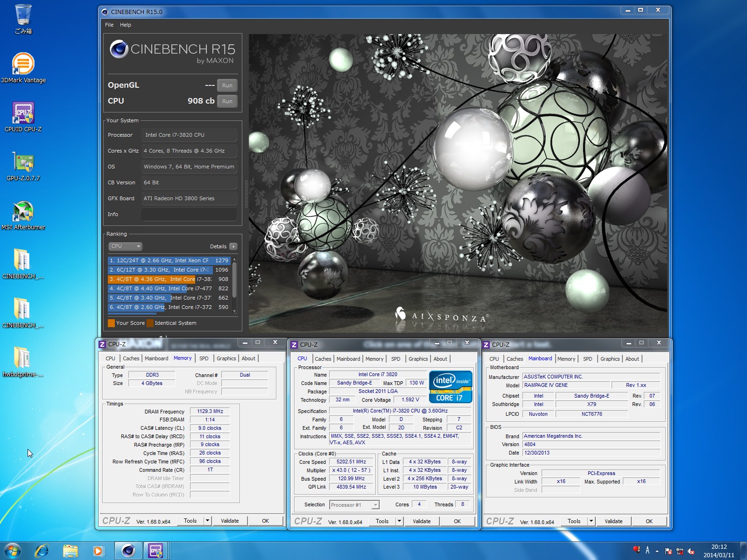Click the IME input mode 'A' indicator
The image size is (747, 560).
click(x=648, y=550)
